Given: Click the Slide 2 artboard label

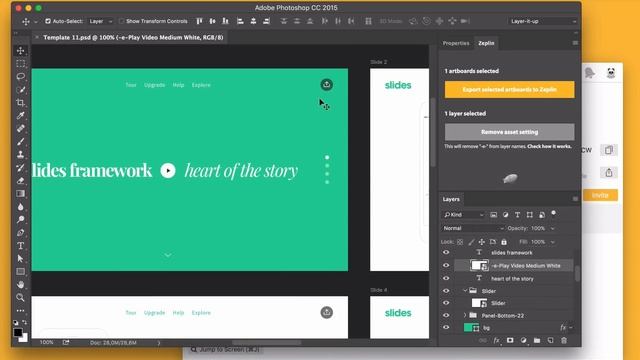Looking at the screenshot, I should (x=379, y=62).
